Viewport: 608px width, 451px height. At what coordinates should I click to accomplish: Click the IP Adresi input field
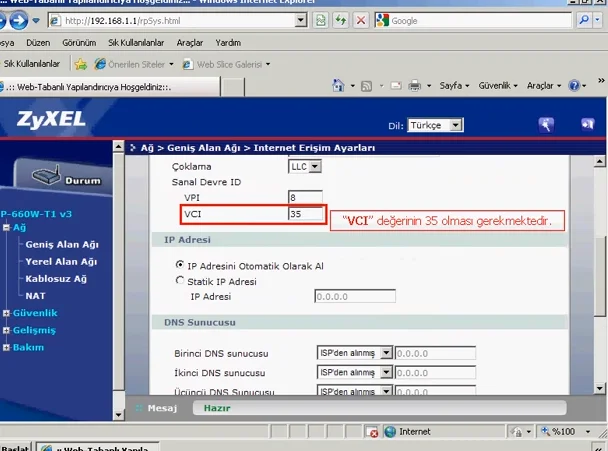click(355, 296)
